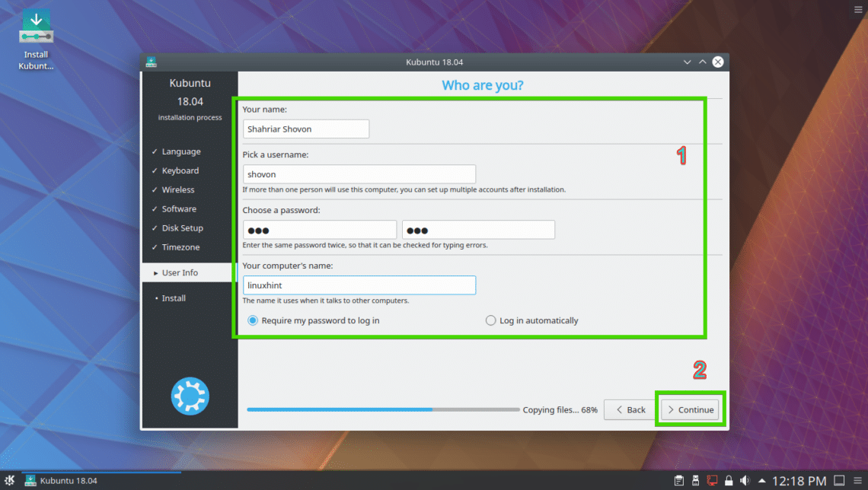Screen dimensions: 868x490
Task: Select Disk Setup step in the sidebar
Action: pyautogui.click(x=182, y=228)
